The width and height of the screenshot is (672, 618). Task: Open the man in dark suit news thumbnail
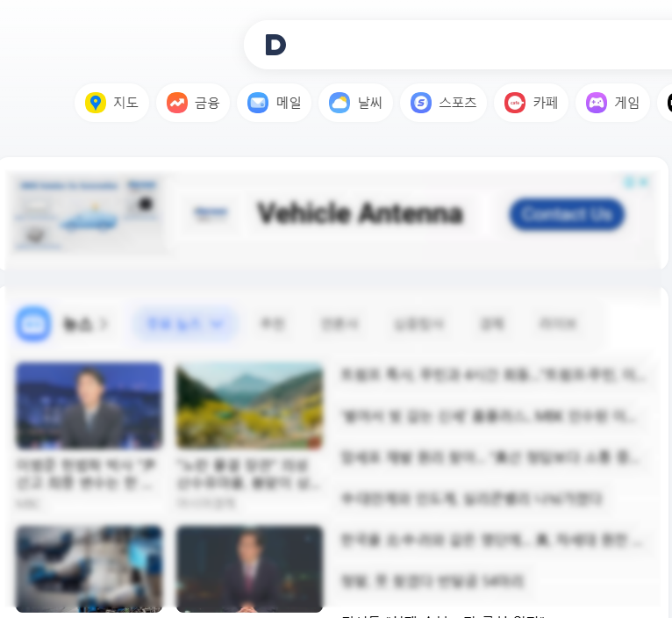[249, 569]
